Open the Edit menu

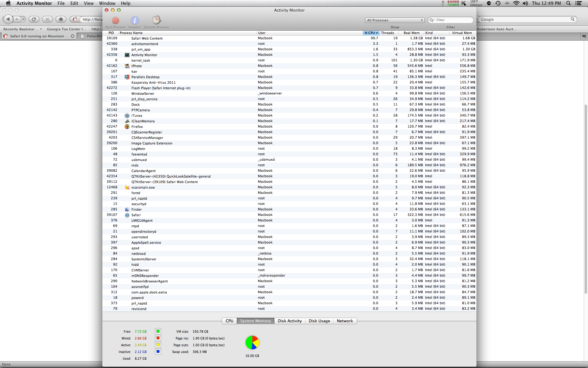pos(74,3)
